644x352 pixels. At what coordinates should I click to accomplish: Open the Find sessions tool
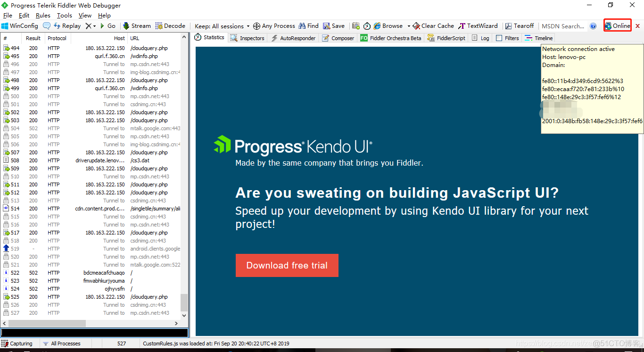click(x=309, y=26)
